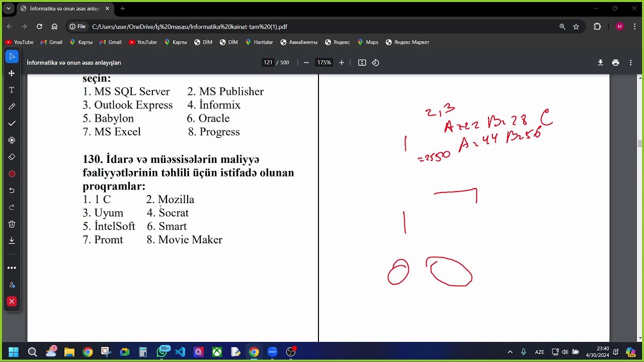Open browser page zoom magnifier icon

click(x=562, y=27)
